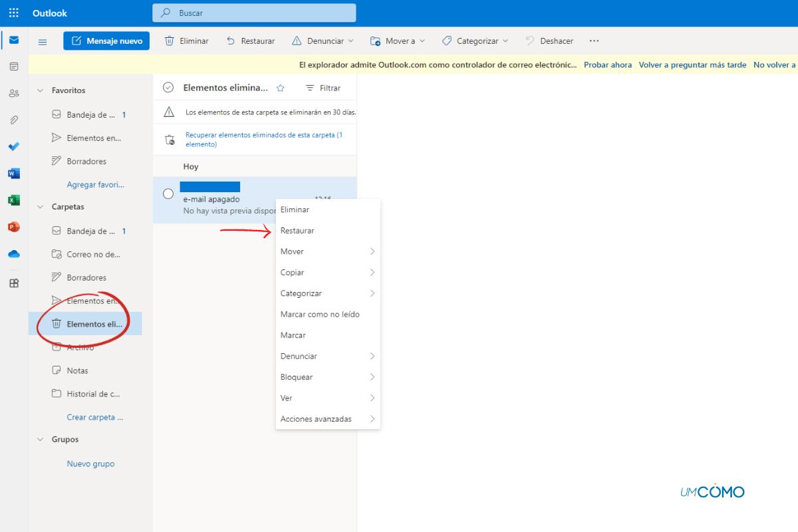This screenshot has width=798, height=532.
Task: Open the PowerPoint app icon
Action: [14, 227]
